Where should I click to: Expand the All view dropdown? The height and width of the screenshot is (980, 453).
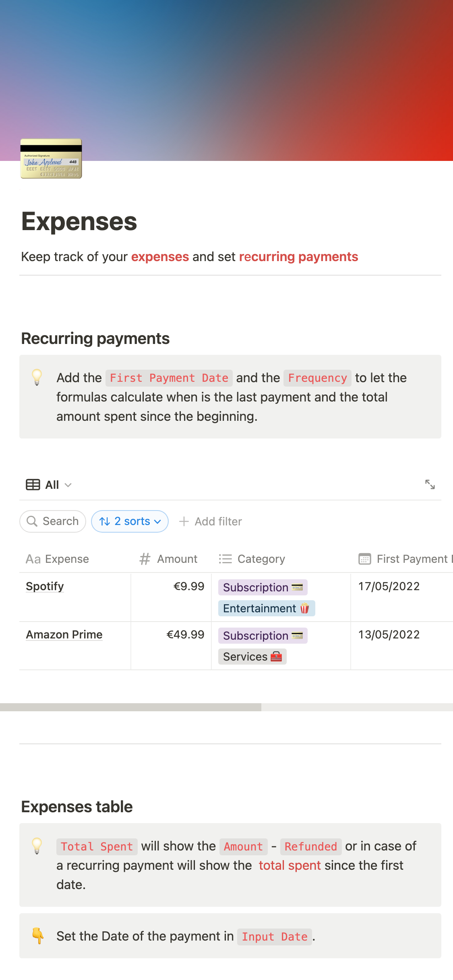68,485
